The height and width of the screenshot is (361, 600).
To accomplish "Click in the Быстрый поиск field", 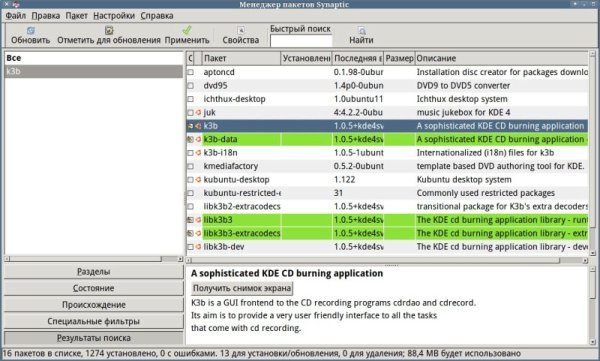I will click(x=301, y=41).
